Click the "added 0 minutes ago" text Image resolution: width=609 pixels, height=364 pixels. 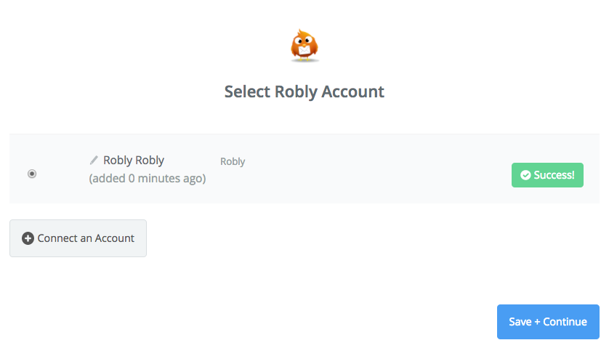click(148, 178)
